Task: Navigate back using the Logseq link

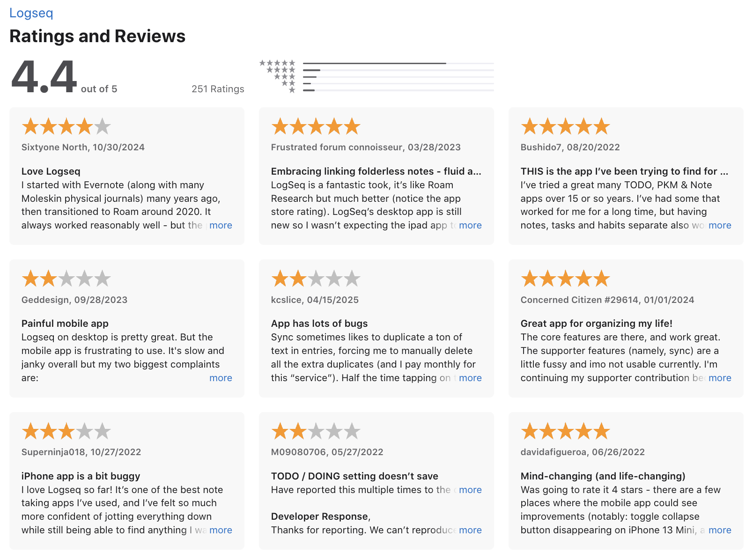Action: click(31, 13)
